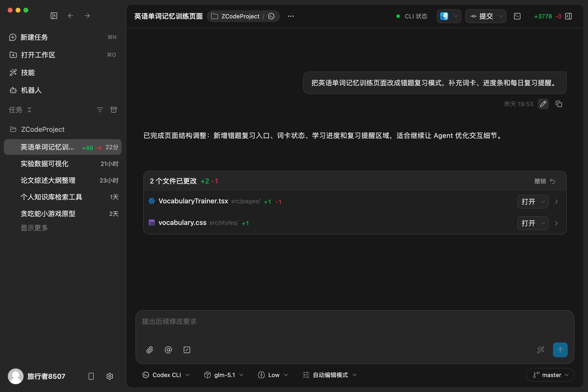588x392 pixels.
Task: Click the blue send arrow button
Action: coord(560,350)
